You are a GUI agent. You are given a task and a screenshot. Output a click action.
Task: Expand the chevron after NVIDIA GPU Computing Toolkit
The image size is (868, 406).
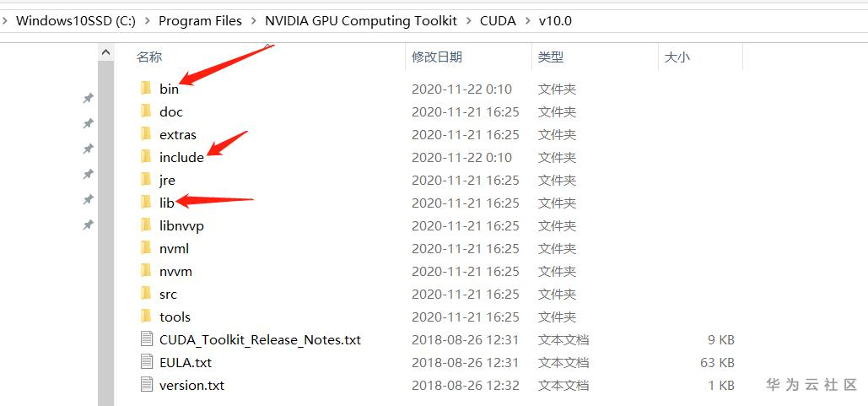tap(469, 21)
